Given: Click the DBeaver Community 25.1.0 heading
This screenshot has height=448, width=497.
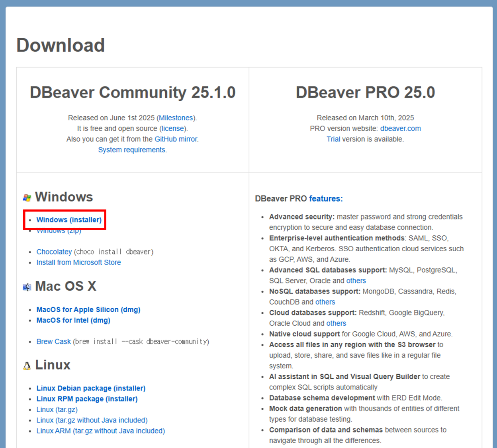Looking at the screenshot, I should [133, 92].
